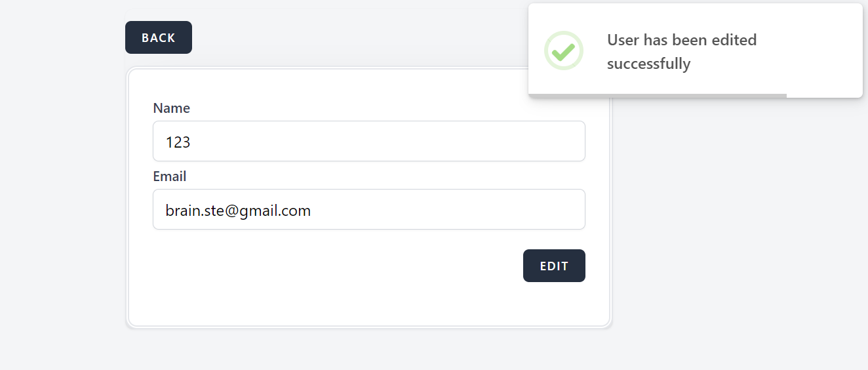Click empty space right of the email value
Image resolution: width=868 pixels, height=370 pixels.
point(459,209)
